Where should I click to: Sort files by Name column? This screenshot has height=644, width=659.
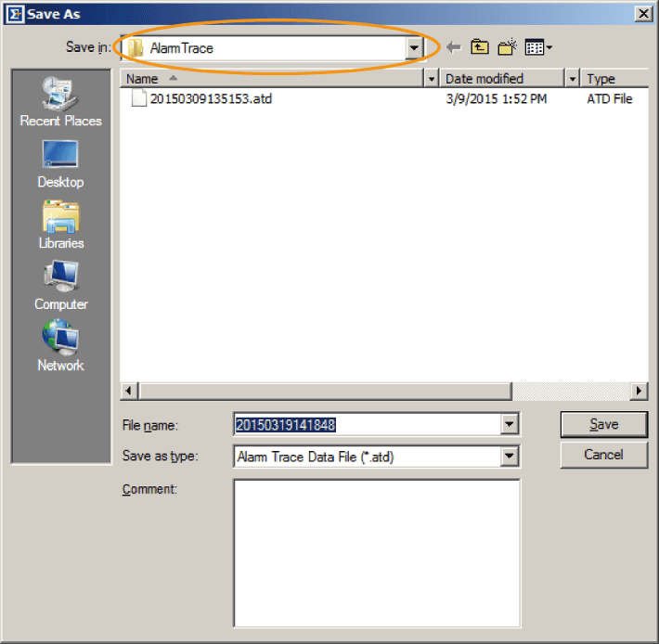269,79
